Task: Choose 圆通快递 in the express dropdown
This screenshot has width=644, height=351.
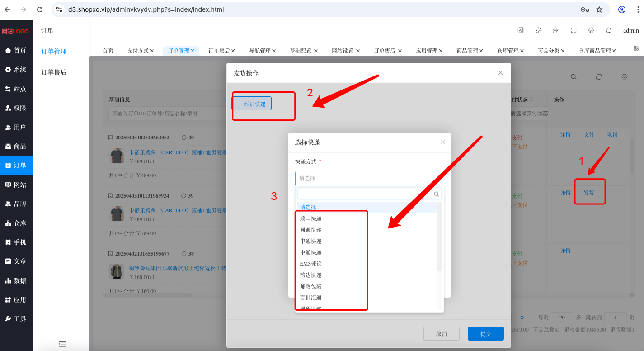Action: tap(311, 230)
